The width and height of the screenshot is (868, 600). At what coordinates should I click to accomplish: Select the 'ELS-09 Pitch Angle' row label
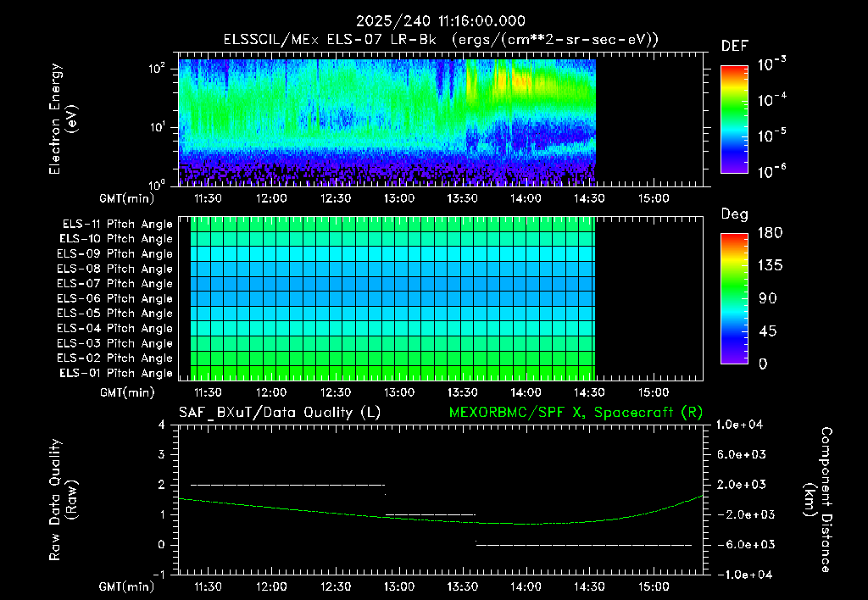click(114, 254)
